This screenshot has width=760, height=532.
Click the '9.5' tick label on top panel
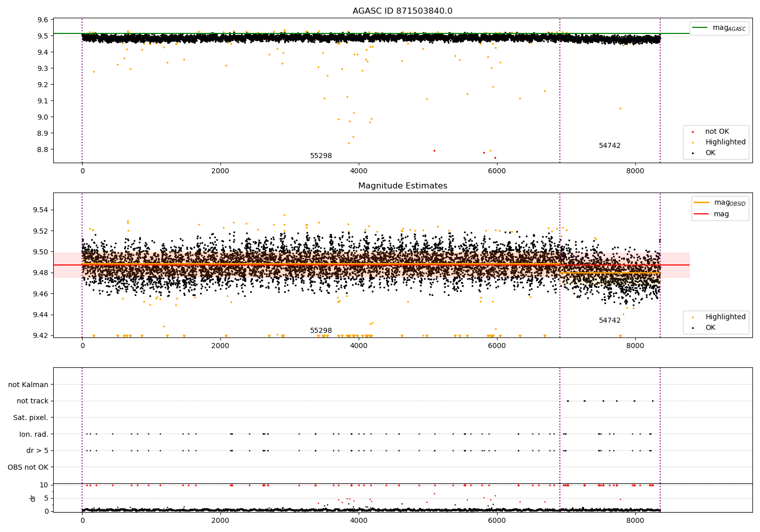43,36
